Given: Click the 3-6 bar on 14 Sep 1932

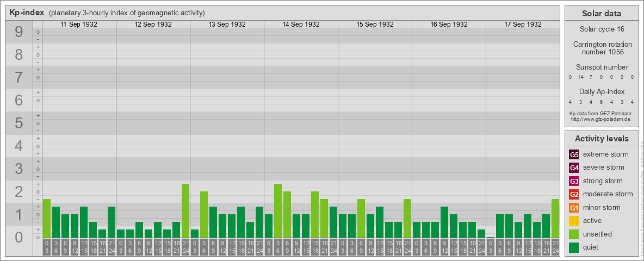Looking at the screenshot, I should coord(278,211).
